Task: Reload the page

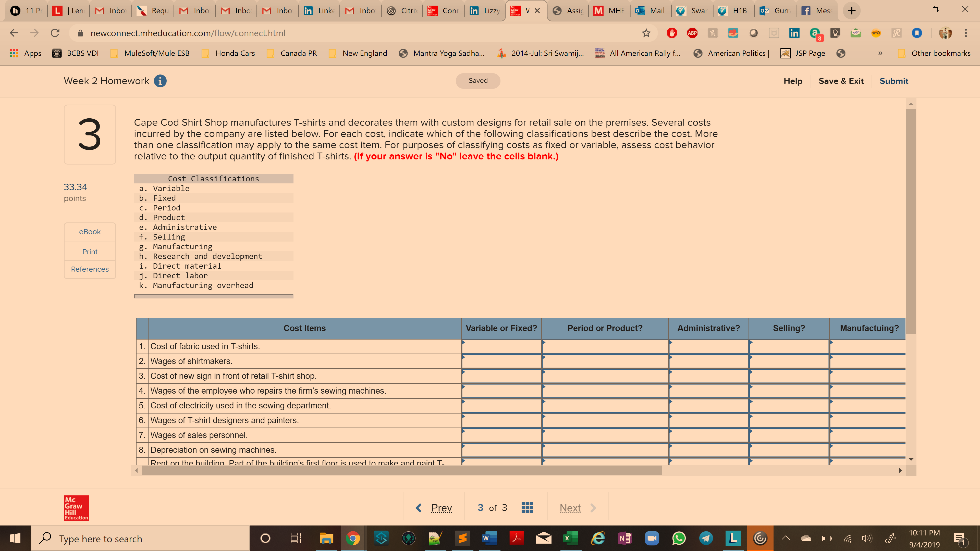Action: 55,33
